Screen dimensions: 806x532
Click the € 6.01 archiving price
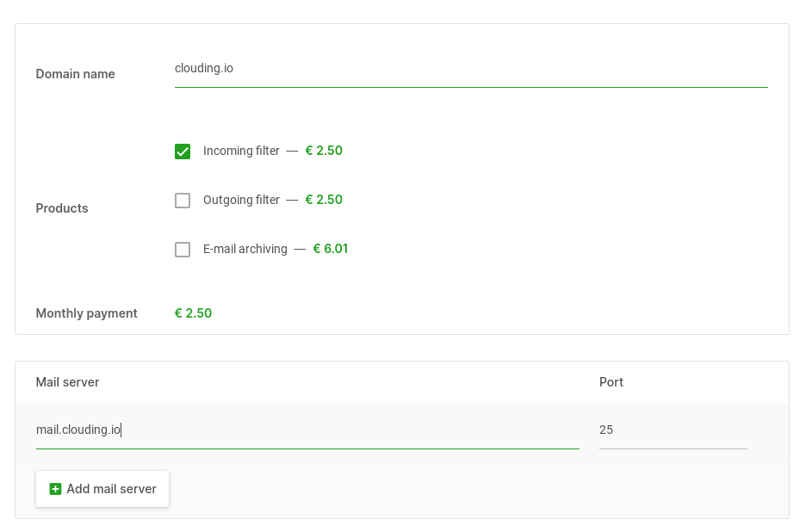(331, 249)
